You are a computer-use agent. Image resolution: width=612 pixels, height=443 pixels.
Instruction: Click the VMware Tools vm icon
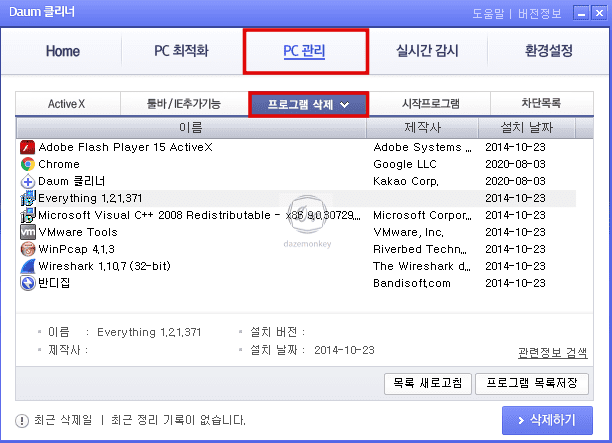[27, 232]
